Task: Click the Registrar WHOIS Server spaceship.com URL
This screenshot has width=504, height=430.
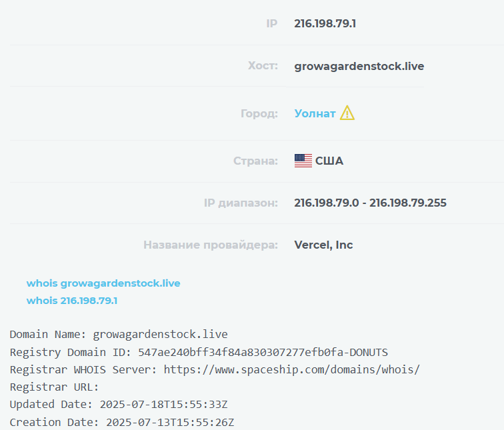Action: [x=291, y=369]
